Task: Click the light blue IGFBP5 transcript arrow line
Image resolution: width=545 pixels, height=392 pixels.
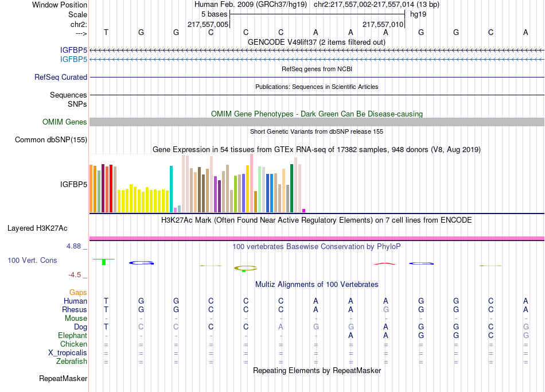Action: pos(317,60)
